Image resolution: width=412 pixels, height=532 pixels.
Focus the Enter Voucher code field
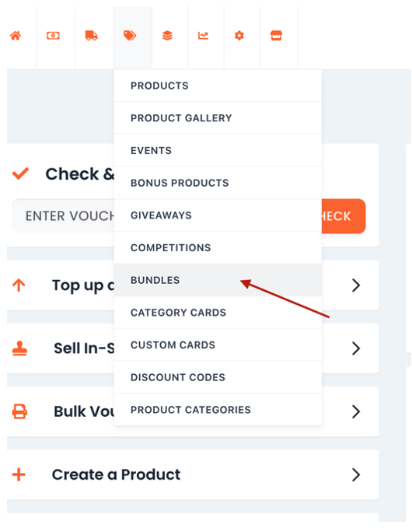tap(63, 216)
